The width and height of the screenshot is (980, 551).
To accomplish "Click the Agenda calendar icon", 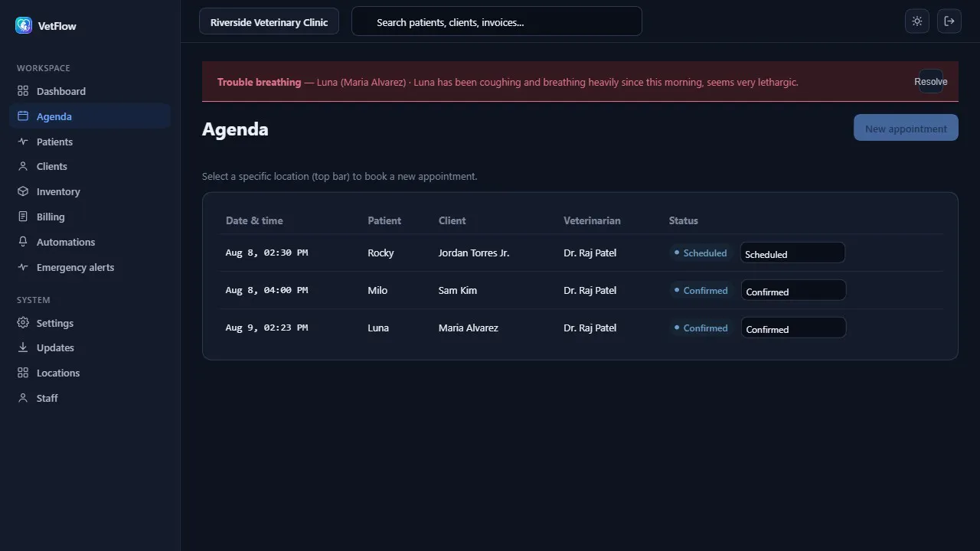I will 23,116.
